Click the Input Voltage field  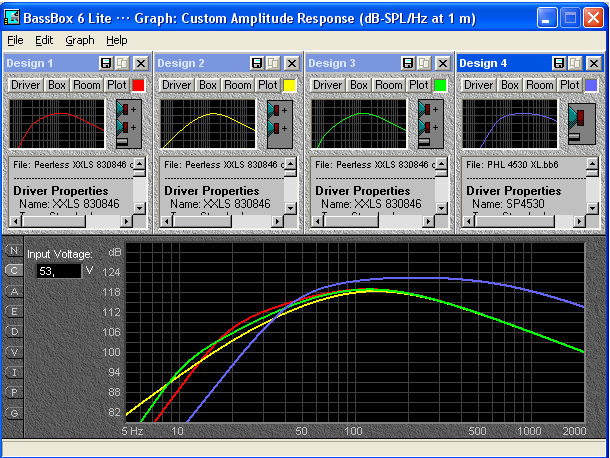tap(59, 271)
